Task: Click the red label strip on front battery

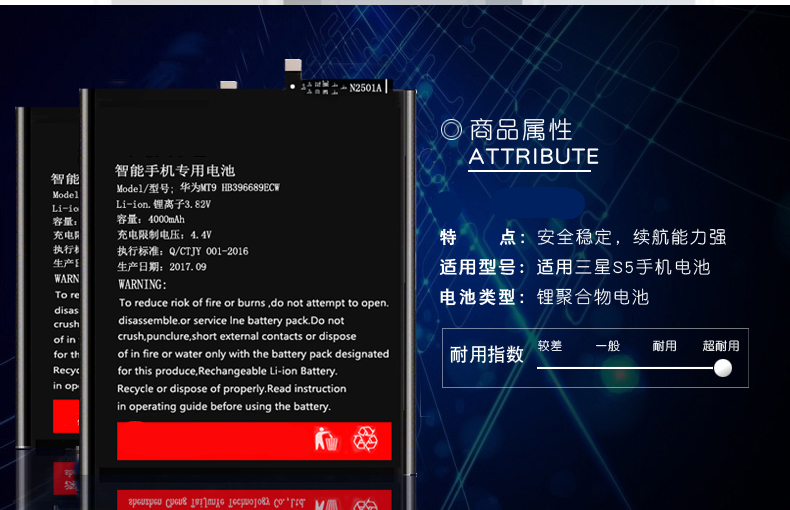Action: 254,441
